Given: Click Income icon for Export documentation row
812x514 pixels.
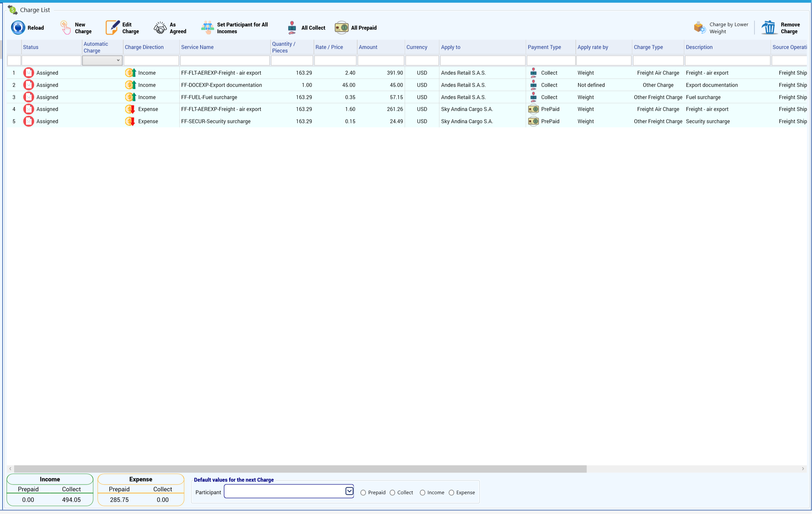Looking at the screenshot, I should pos(131,85).
